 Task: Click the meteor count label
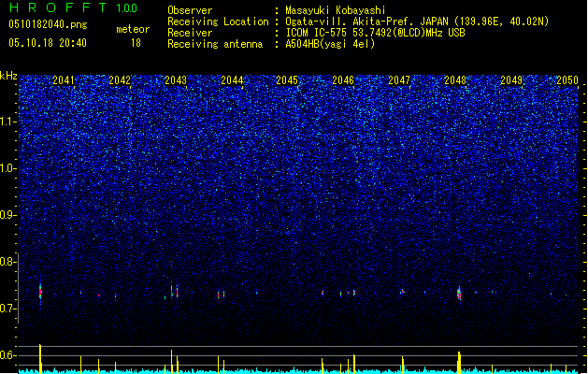[133, 29]
